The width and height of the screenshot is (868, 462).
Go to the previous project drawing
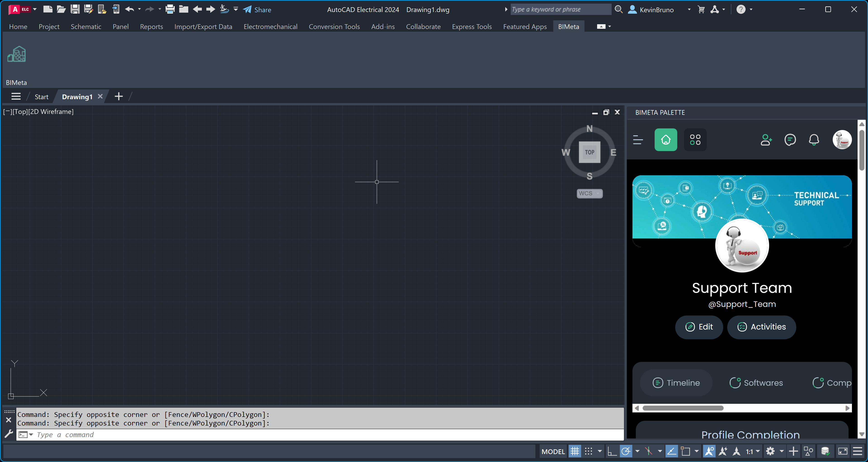(198, 10)
